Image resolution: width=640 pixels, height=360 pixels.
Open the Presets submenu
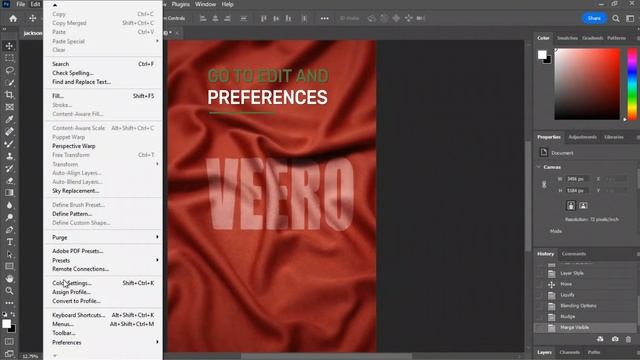tap(103, 260)
